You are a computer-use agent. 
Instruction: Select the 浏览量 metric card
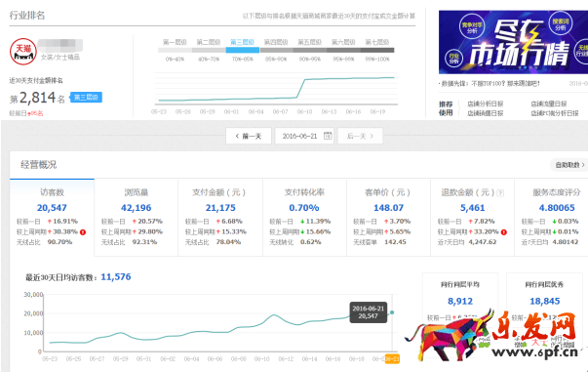(x=137, y=218)
